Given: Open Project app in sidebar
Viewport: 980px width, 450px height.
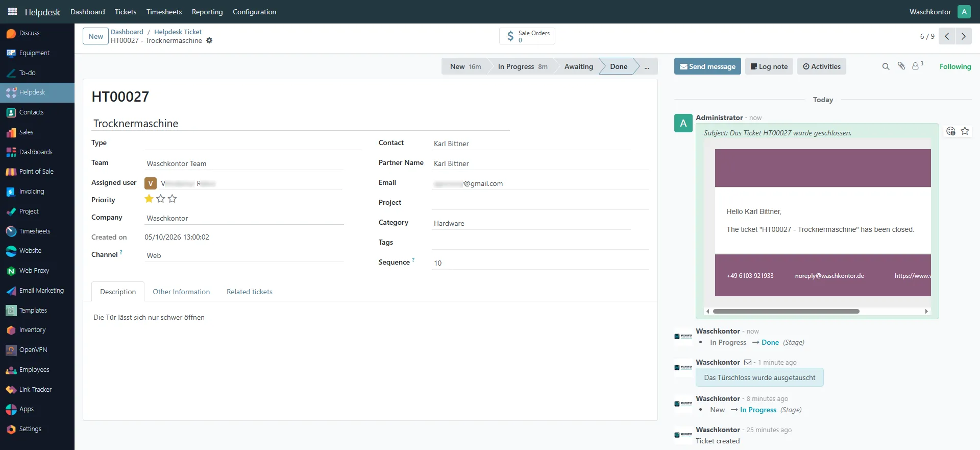Looking at the screenshot, I should [x=37, y=211].
